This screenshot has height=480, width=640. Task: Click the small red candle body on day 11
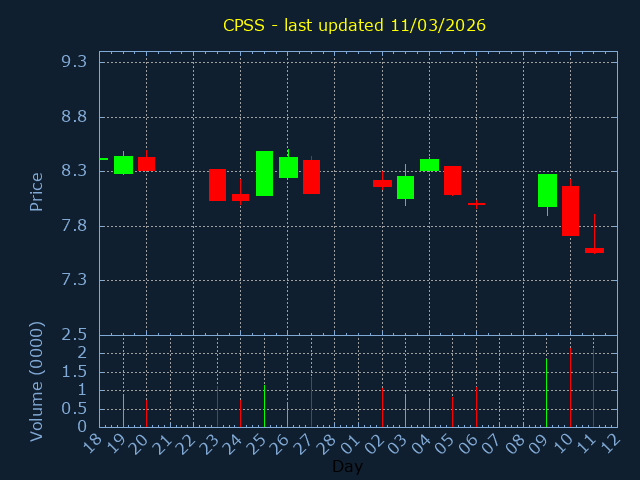point(594,250)
